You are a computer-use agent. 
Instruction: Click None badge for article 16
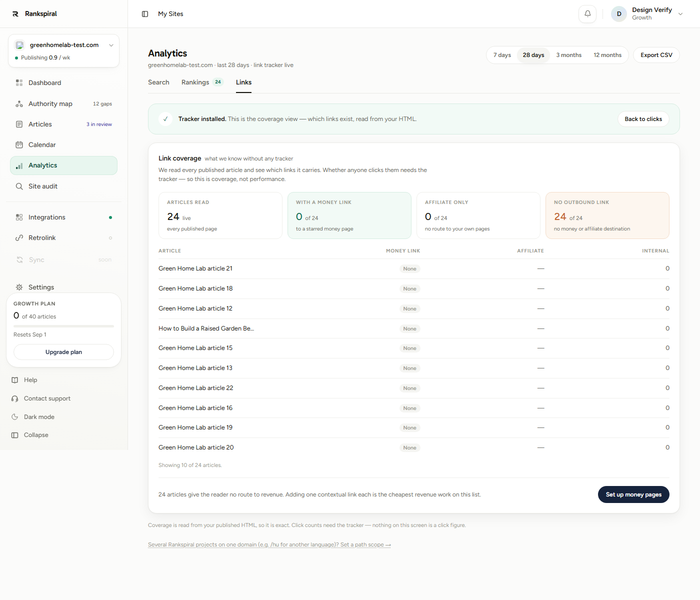(410, 408)
